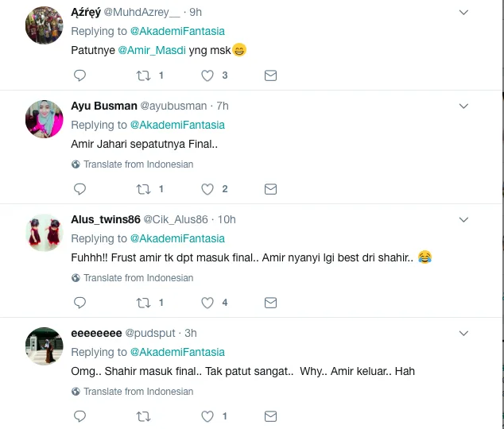This screenshot has height=429, width=504.
Task: Open Ayu Busman's profile picture
Action: [45, 119]
